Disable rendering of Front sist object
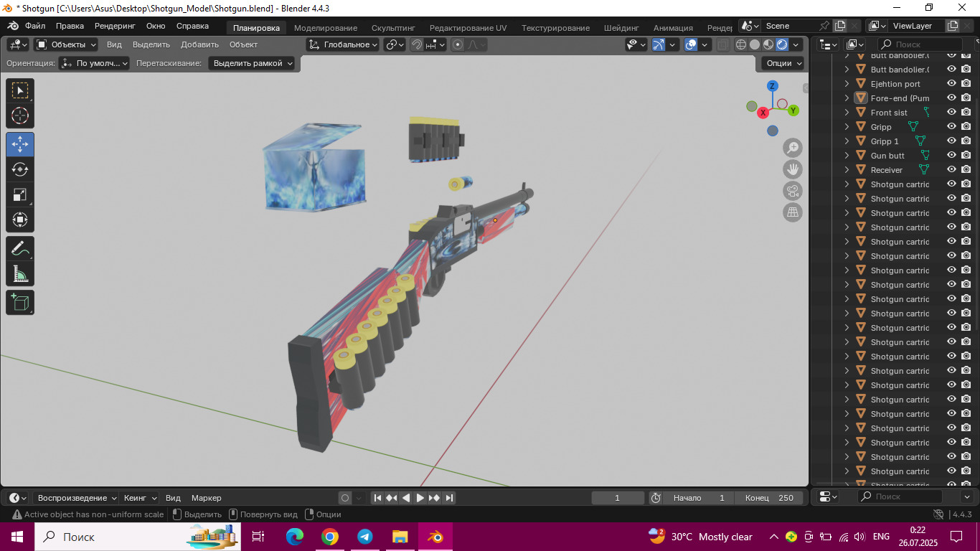The height and width of the screenshot is (551, 980). [966, 113]
